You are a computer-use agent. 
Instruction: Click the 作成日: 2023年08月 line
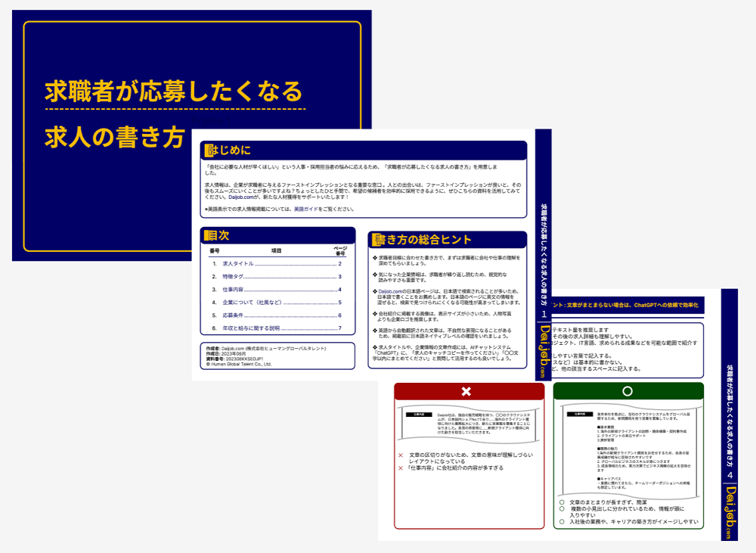pyautogui.click(x=225, y=354)
